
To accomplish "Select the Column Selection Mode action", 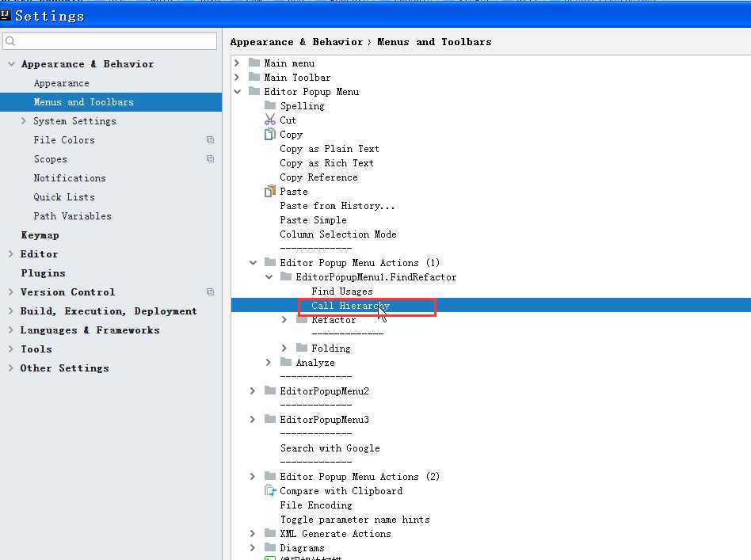I will 338,234.
